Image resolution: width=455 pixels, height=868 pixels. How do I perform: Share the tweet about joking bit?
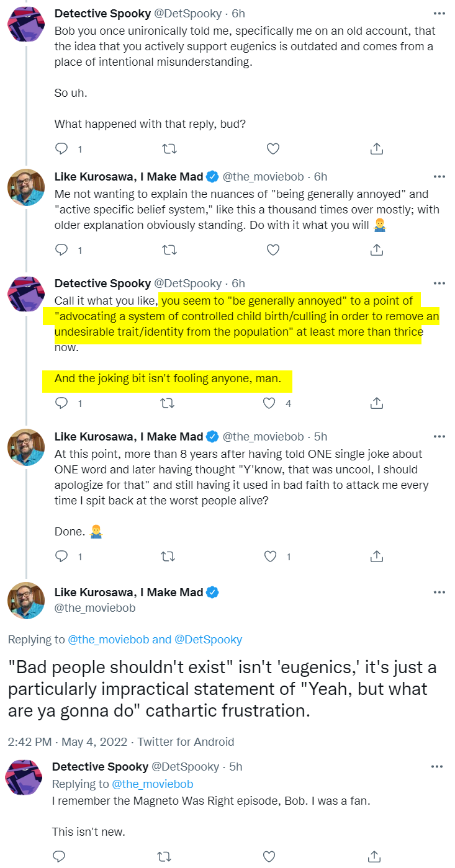[376, 403]
